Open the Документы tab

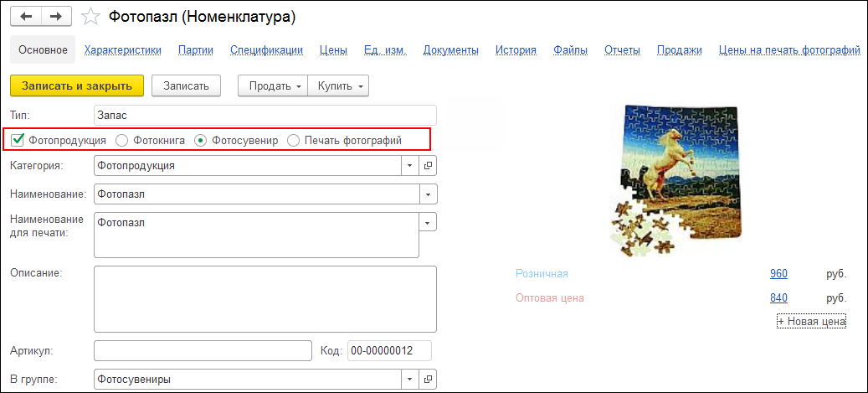[x=451, y=50]
